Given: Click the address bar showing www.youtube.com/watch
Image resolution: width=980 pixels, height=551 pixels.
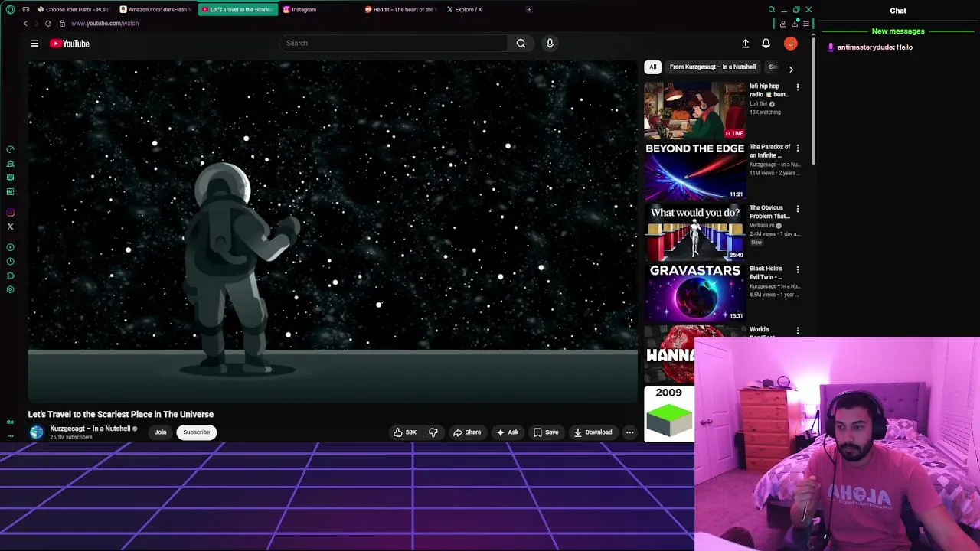Looking at the screenshot, I should point(105,24).
